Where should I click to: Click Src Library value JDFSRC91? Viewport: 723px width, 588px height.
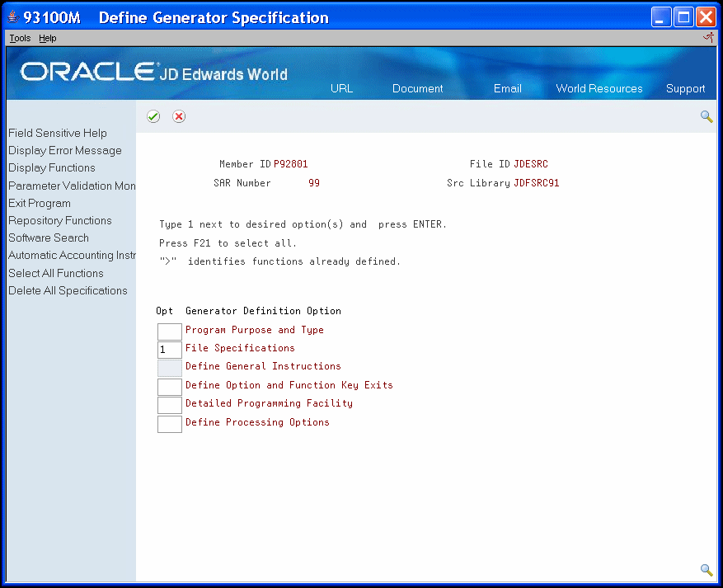[x=536, y=183]
